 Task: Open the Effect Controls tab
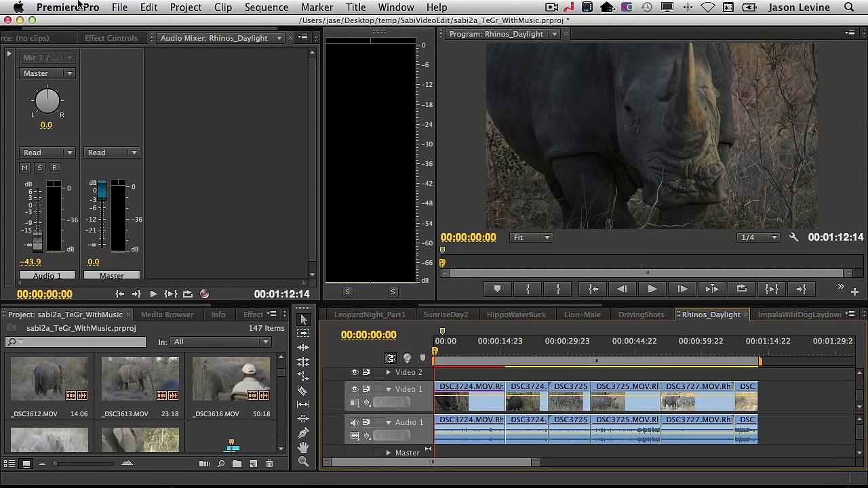111,38
